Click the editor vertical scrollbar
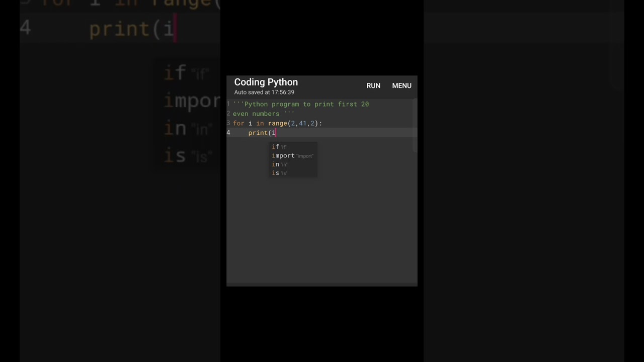 (x=415, y=125)
